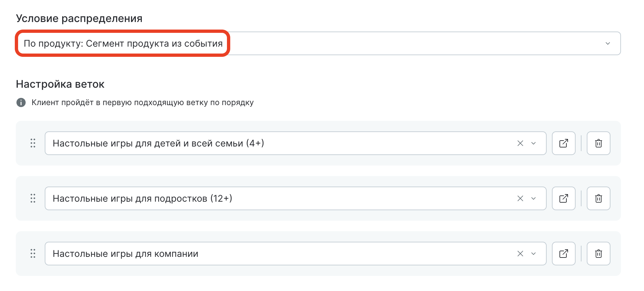Delete the children and family (4+) branch
The image size is (644, 291).
tap(598, 143)
